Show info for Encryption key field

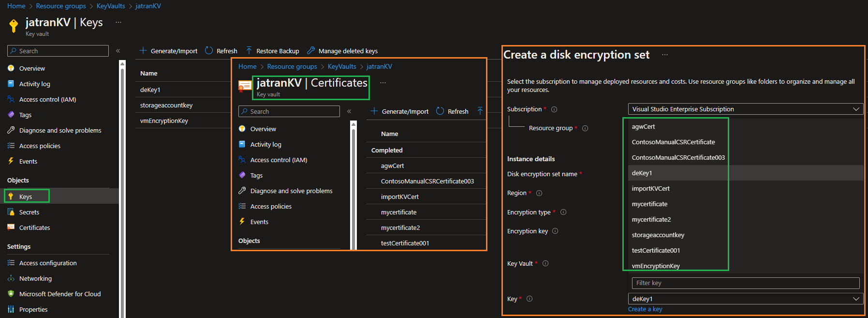555,231
